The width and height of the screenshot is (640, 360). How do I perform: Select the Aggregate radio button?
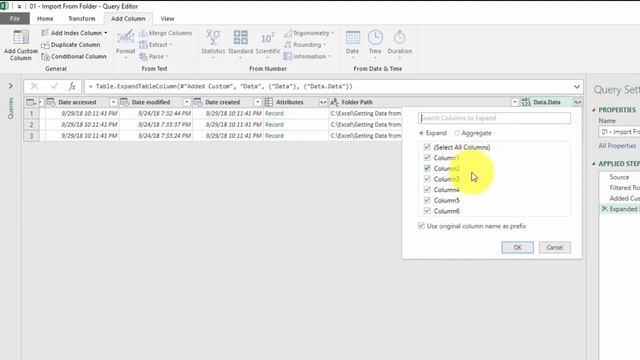pyautogui.click(x=457, y=133)
